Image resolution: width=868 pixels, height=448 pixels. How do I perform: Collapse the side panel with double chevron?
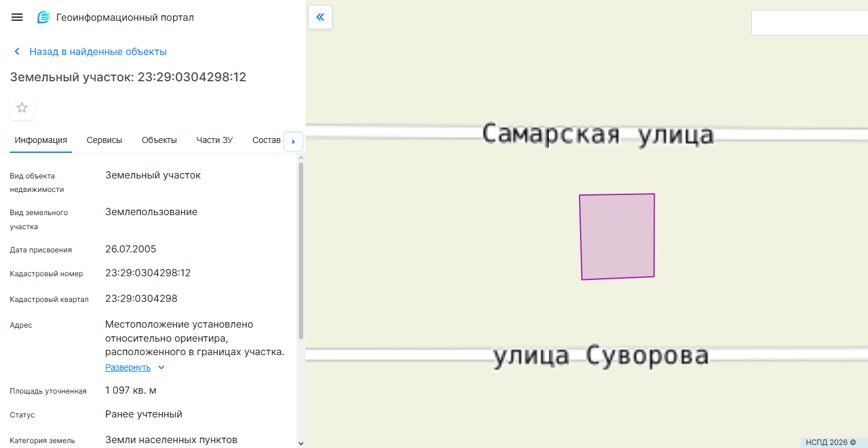[x=320, y=17]
